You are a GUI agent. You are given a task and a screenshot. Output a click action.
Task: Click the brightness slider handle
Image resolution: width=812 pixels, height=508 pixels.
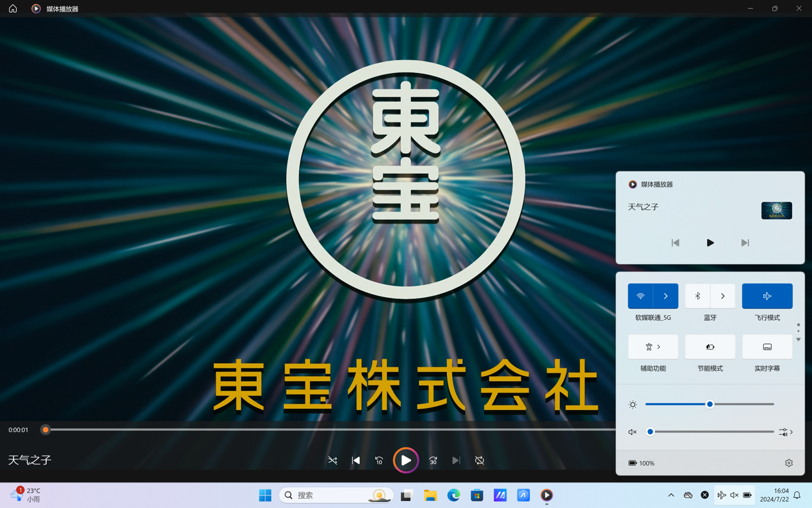click(x=710, y=404)
